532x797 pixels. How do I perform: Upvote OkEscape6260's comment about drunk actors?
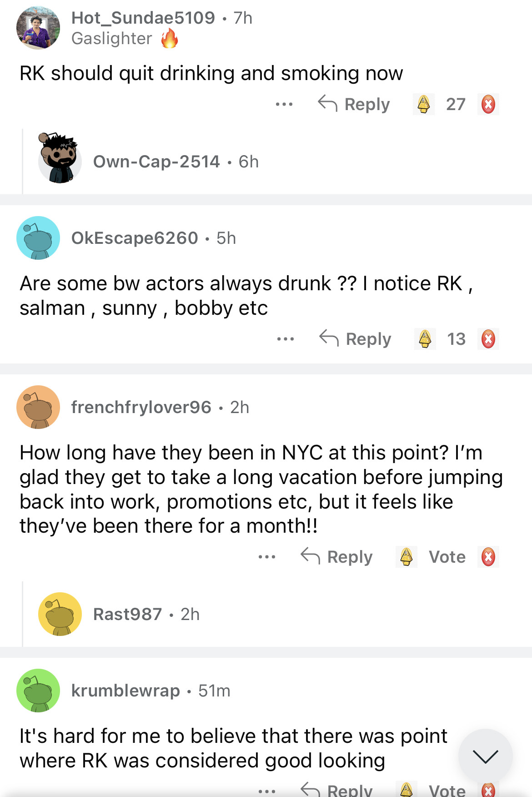coord(425,339)
